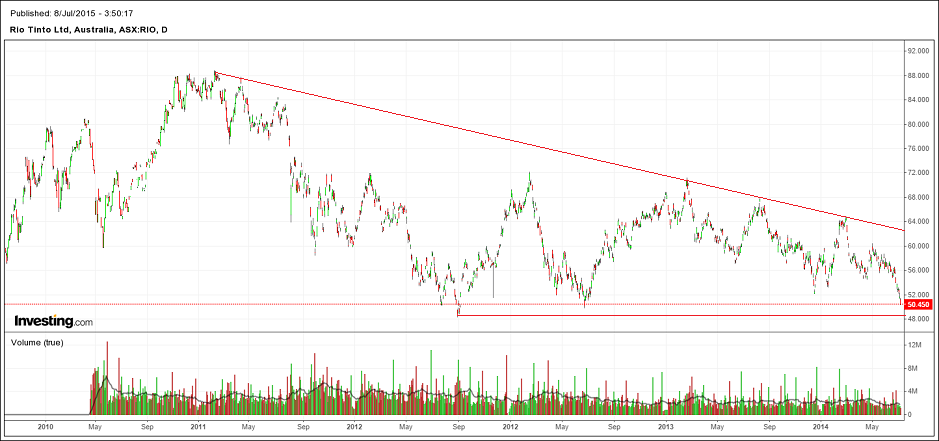Click the 2011 label on time axis
The image size is (939, 441).
pyautogui.click(x=198, y=426)
